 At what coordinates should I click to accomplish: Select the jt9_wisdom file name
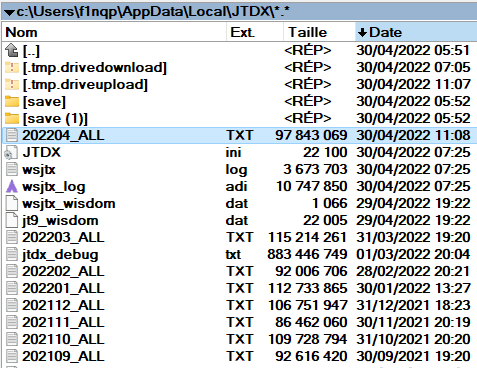pos(60,221)
